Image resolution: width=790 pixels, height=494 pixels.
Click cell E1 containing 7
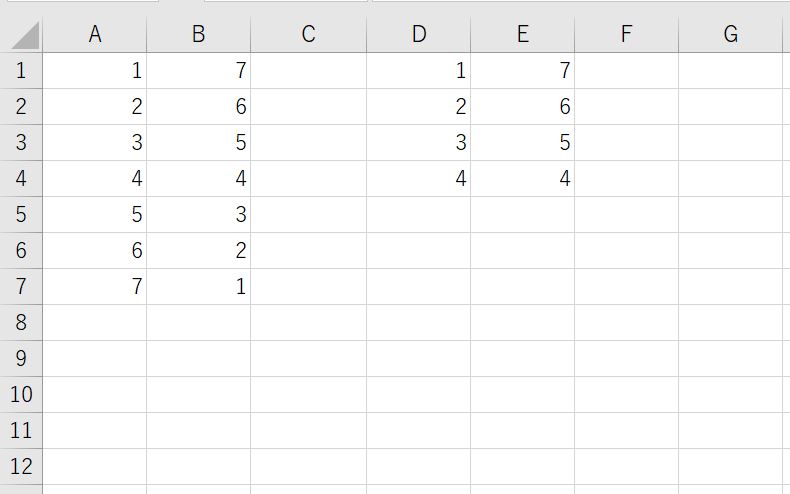tap(522, 71)
